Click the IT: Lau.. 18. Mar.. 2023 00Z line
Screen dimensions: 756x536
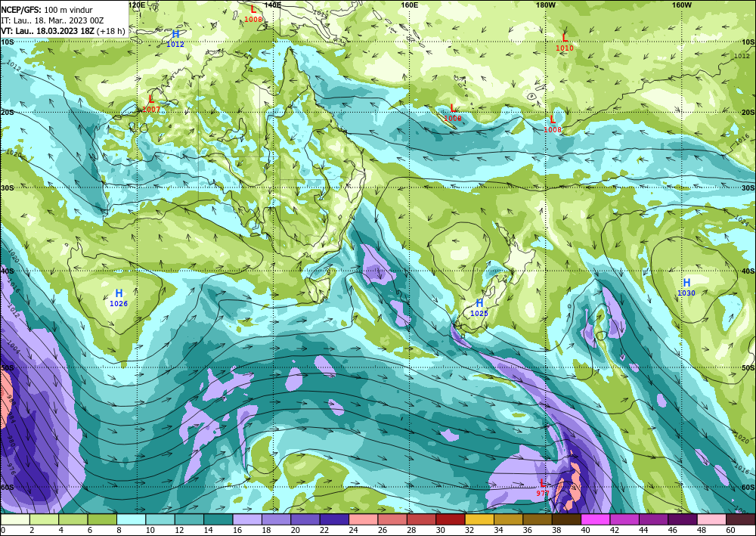click(52, 20)
